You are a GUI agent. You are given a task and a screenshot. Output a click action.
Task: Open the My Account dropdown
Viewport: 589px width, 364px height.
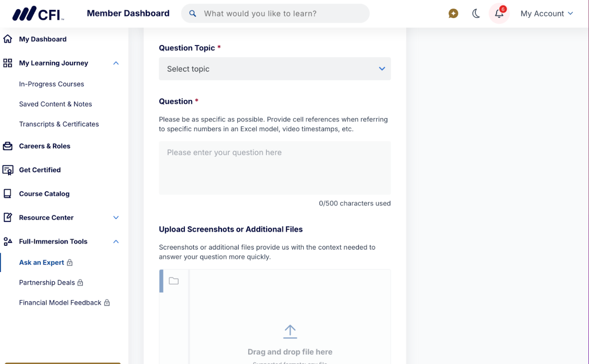click(x=547, y=13)
